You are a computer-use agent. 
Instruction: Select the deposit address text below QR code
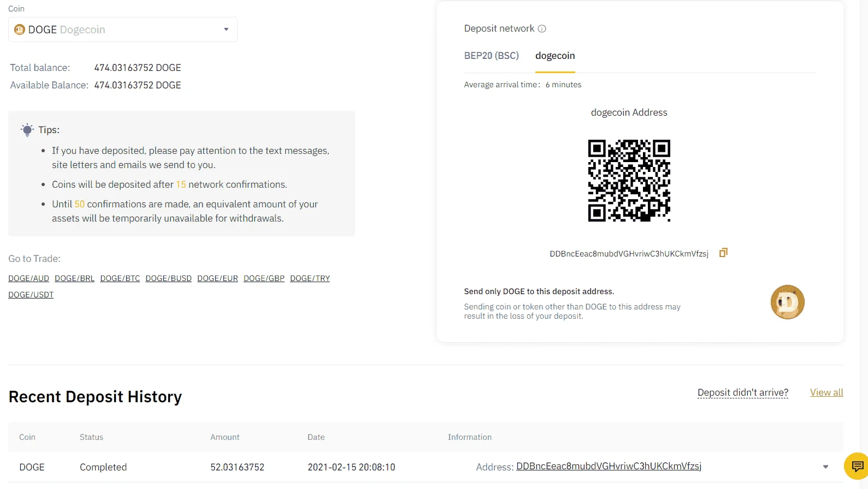629,254
